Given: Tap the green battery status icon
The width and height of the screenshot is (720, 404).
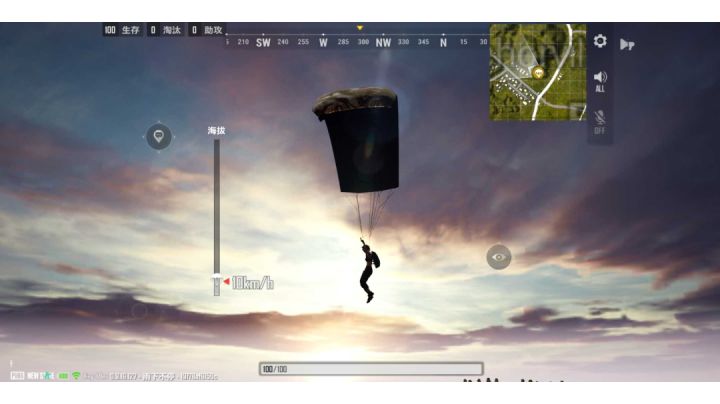Looking at the screenshot, I should [x=63, y=376].
